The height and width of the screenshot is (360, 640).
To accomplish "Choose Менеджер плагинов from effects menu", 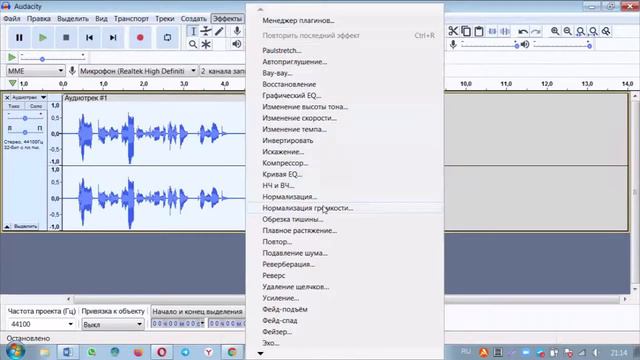I will pyautogui.click(x=345, y=20).
